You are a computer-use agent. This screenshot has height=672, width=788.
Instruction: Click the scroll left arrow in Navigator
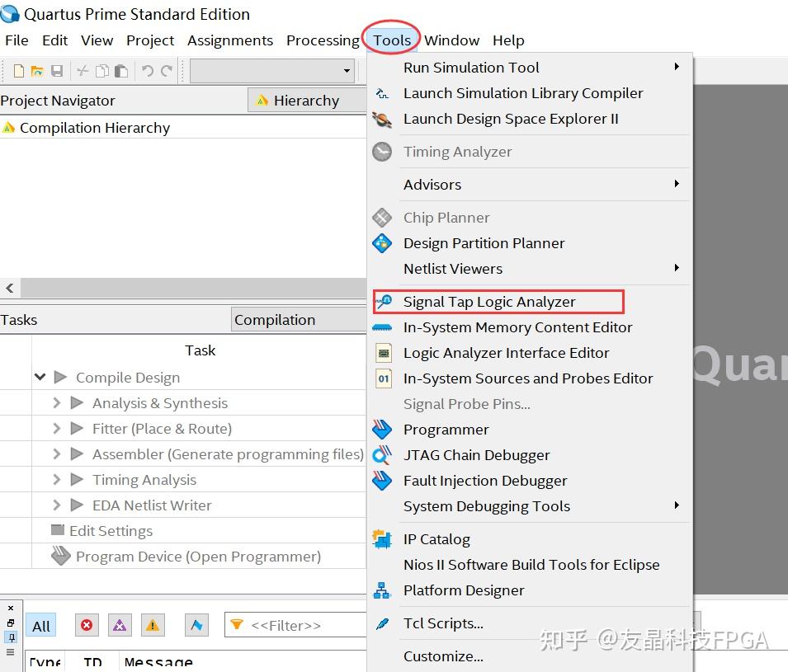pyautogui.click(x=10, y=288)
